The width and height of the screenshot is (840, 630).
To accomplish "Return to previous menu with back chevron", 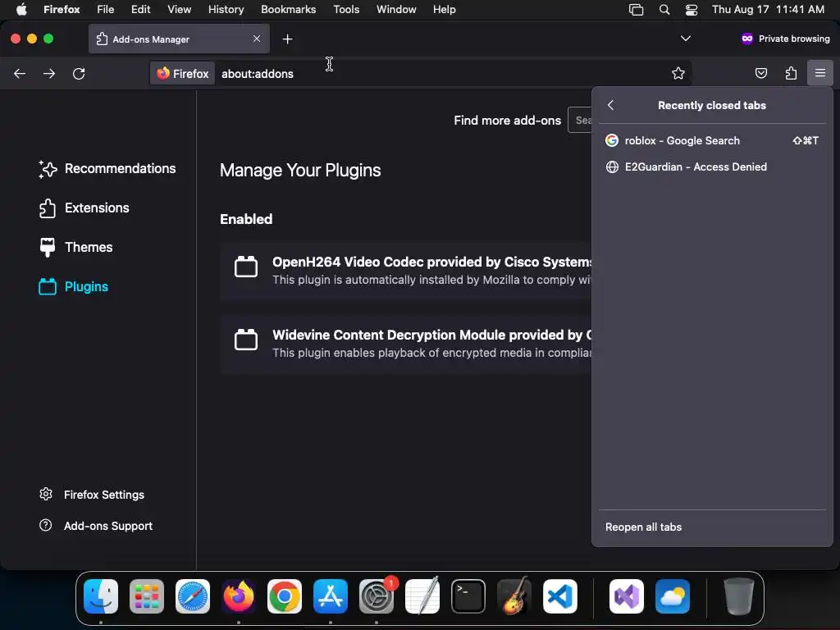I will pos(610,105).
